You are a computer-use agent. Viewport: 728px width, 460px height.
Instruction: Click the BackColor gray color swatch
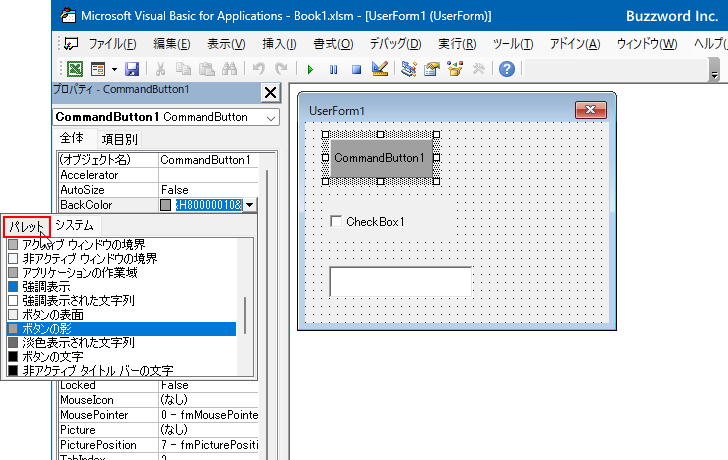[x=165, y=205]
